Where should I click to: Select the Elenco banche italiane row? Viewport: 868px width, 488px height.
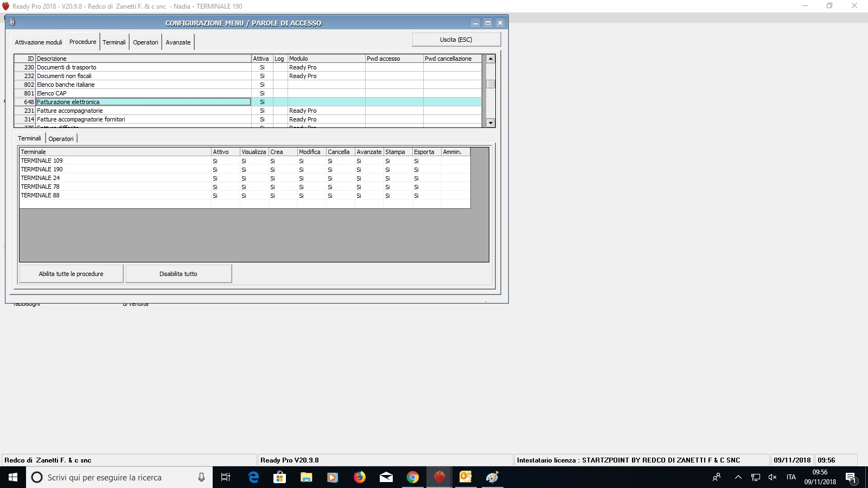[x=247, y=85]
